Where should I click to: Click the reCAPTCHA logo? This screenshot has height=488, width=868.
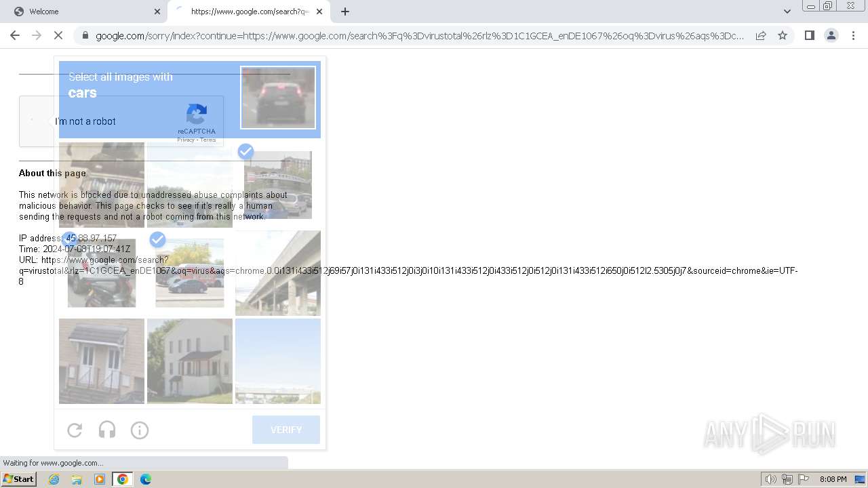pyautogui.click(x=197, y=115)
